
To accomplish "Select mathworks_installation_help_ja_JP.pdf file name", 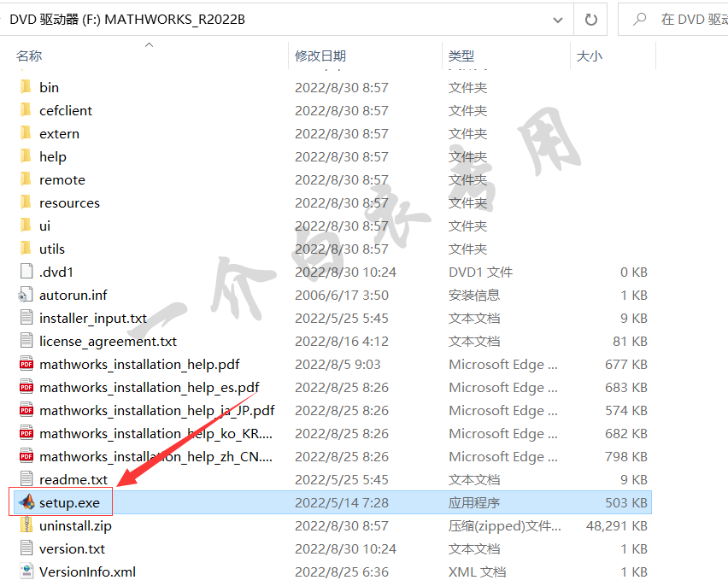I will [x=157, y=411].
